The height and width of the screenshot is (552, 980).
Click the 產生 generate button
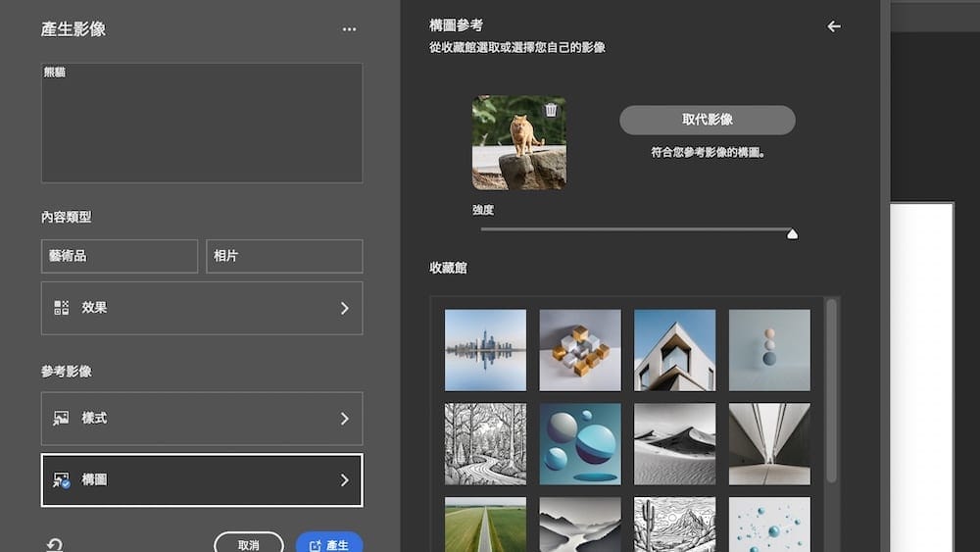[329, 544]
